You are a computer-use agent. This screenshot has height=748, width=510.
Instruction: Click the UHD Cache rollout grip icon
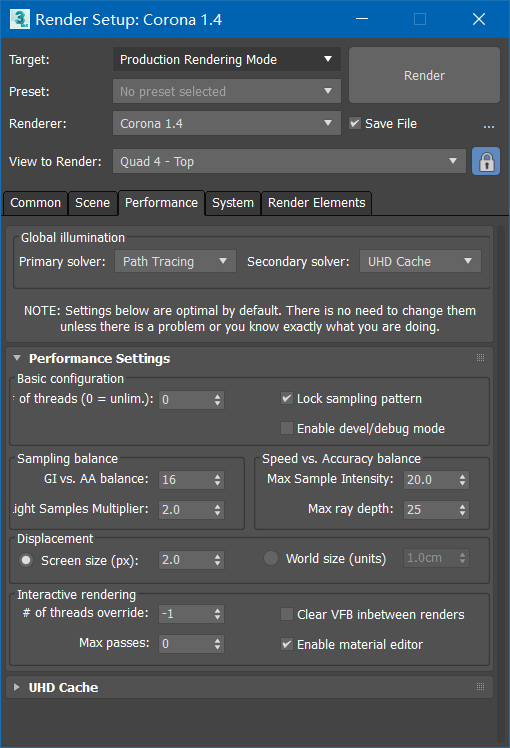tap(480, 687)
